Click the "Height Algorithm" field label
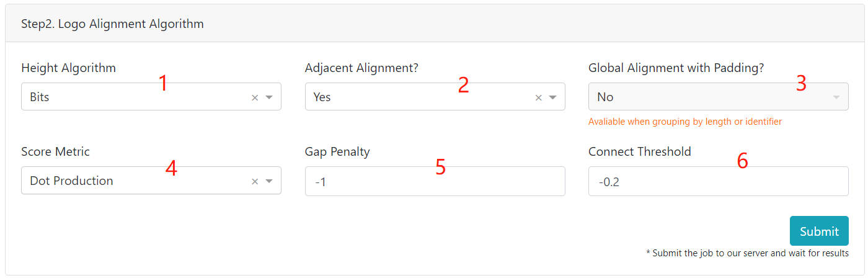Screen dimensions: 868x278 68,68
